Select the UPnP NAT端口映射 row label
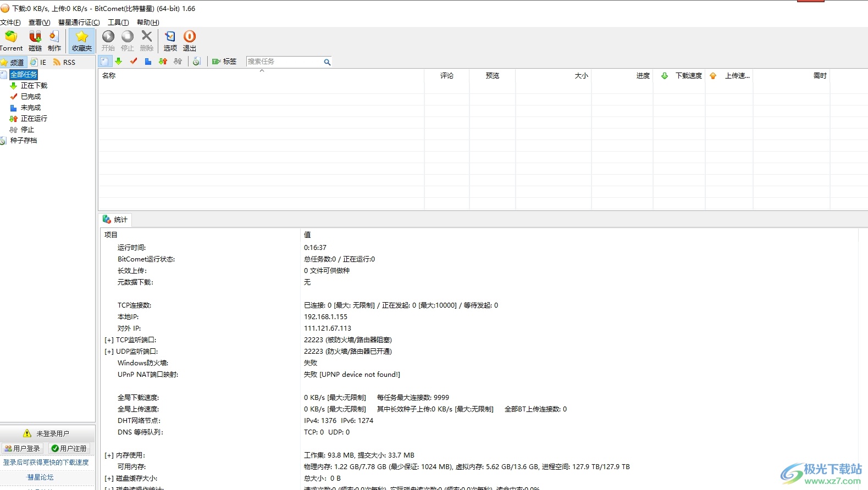 148,375
